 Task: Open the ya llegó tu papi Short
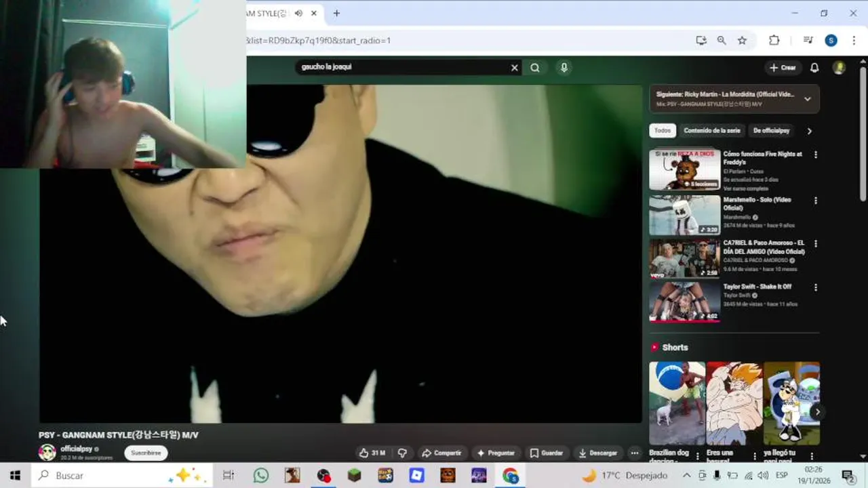(x=791, y=403)
